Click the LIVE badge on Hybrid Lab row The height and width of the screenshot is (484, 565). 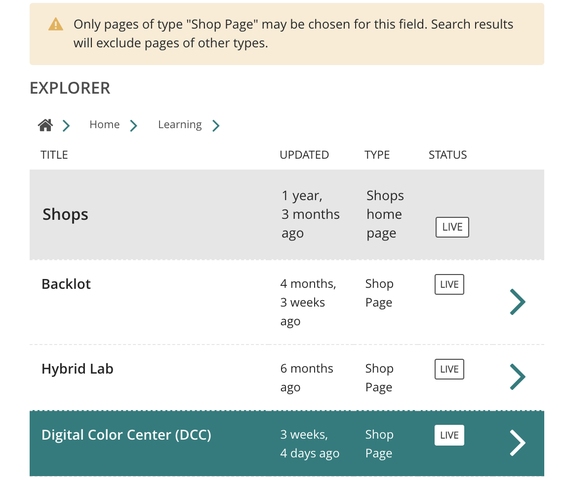449,369
